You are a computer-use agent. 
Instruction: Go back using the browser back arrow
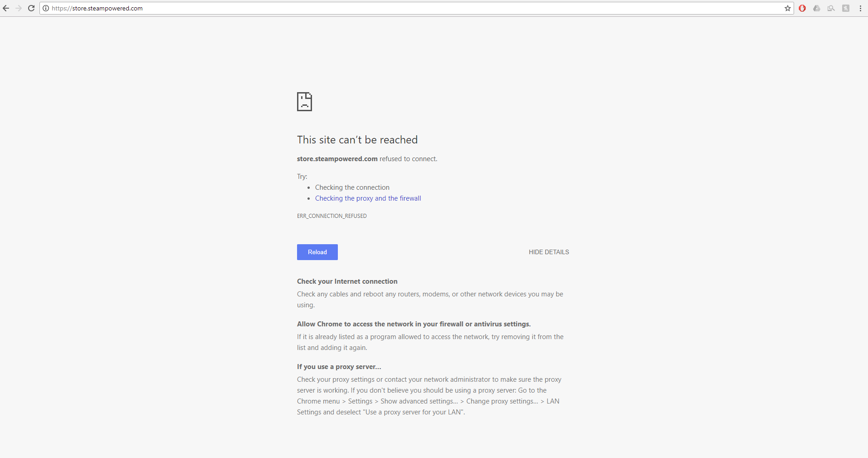tap(6, 8)
